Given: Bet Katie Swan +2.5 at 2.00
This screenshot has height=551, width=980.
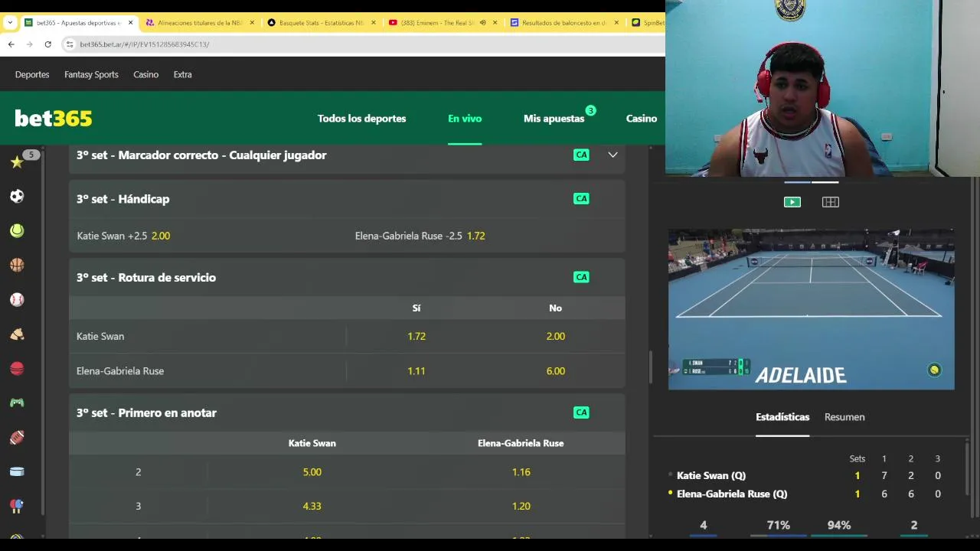Looking at the screenshot, I should [123, 236].
